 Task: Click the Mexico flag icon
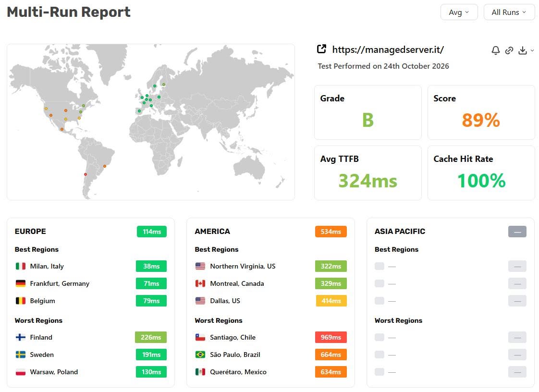tap(200, 372)
